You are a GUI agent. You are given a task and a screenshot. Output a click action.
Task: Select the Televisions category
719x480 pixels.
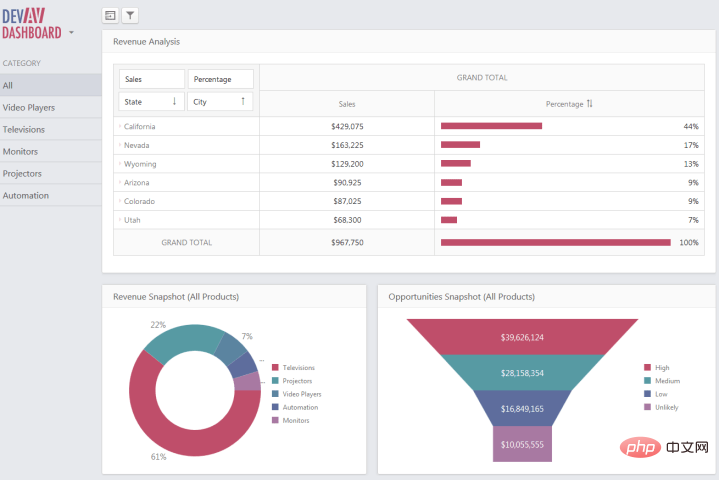tap(50, 129)
